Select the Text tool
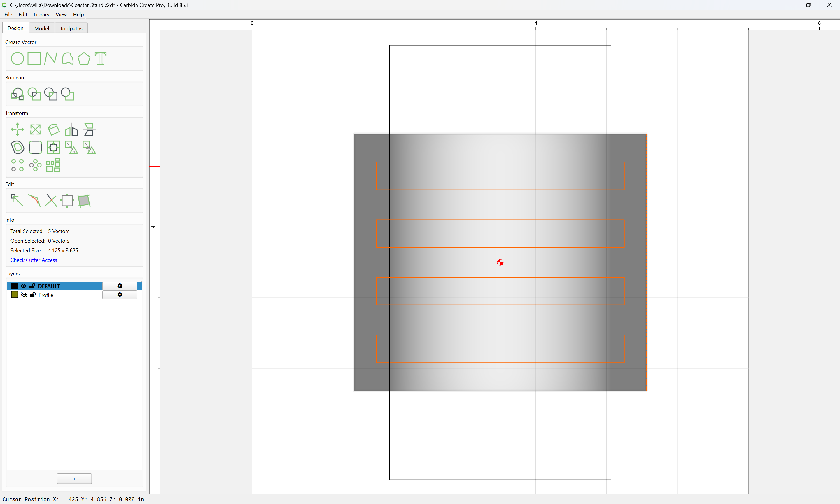This screenshot has height=504, width=840. coord(101,58)
